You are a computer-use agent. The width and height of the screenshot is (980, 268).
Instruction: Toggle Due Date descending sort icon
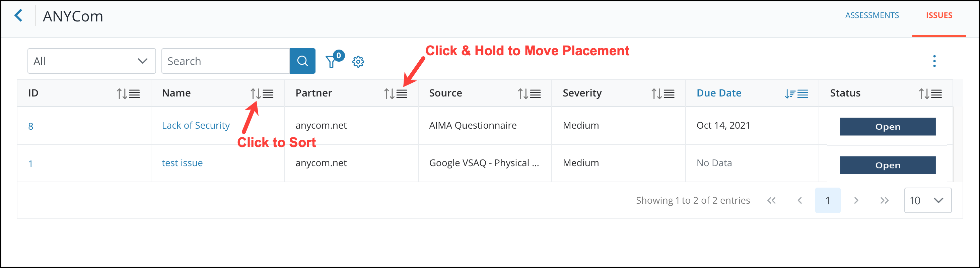coord(790,94)
